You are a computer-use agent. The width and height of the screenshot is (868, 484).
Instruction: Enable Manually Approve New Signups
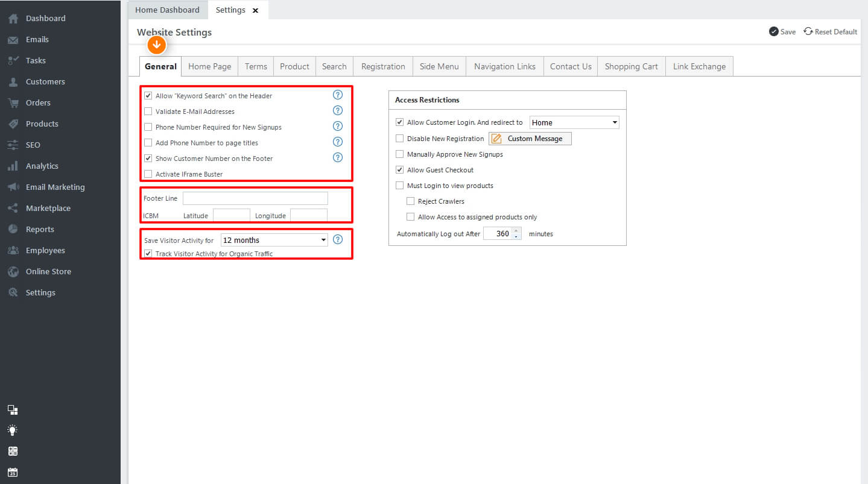[399, 154]
